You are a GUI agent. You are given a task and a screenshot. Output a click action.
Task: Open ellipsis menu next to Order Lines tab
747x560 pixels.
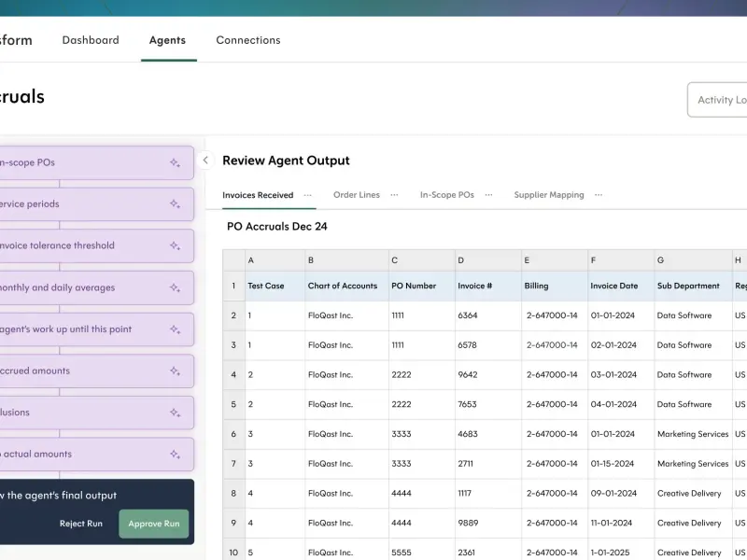click(394, 195)
